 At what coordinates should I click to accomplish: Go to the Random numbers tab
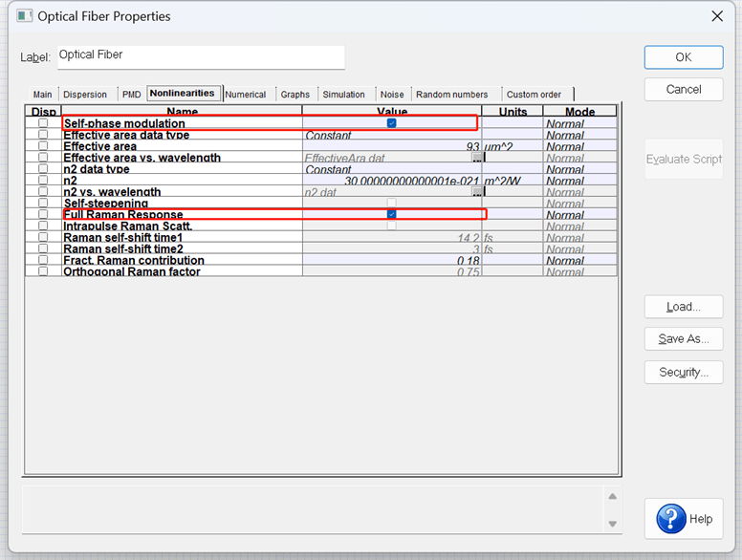(x=451, y=95)
